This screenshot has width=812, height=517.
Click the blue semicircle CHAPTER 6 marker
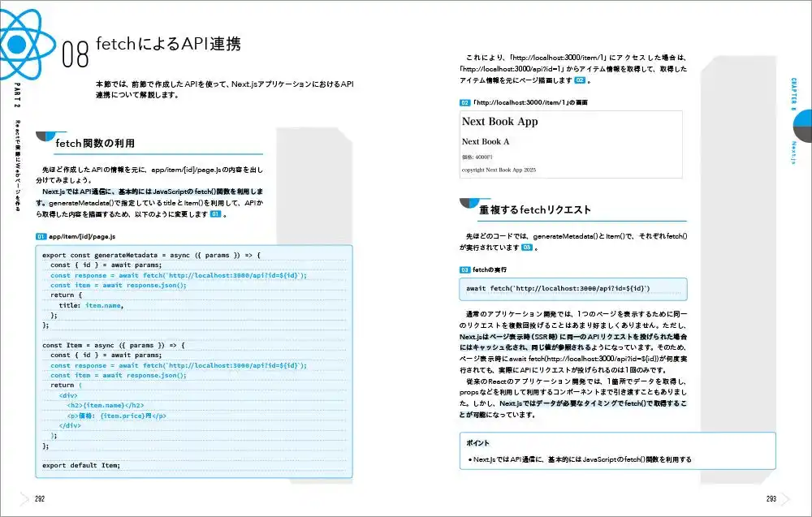click(x=802, y=126)
